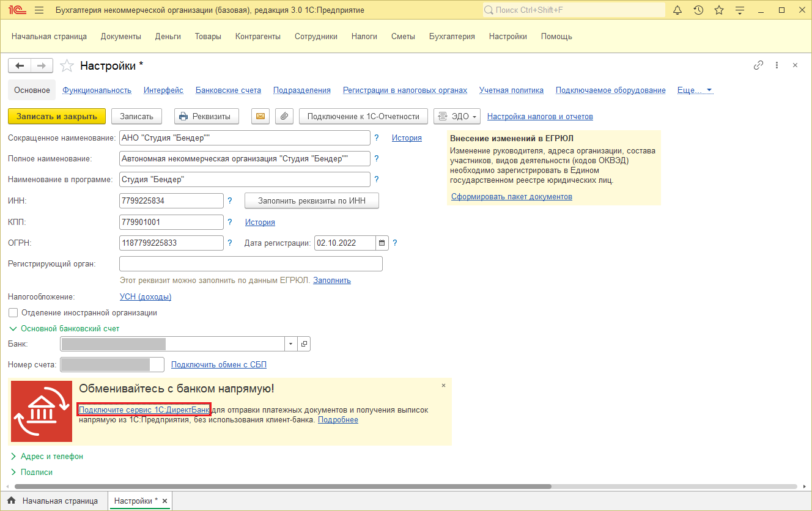Viewport: 812px width, 511px height.
Task: Open История link next to КПП
Action: 260,222
